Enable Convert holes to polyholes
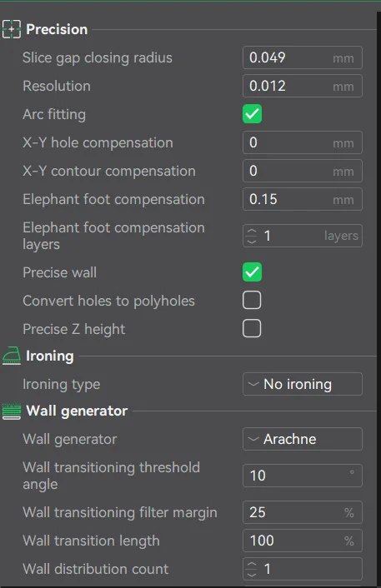 click(252, 301)
